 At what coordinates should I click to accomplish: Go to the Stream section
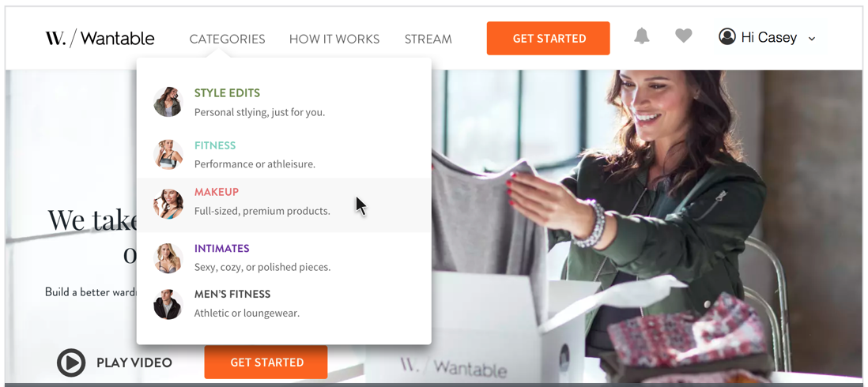(x=428, y=39)
